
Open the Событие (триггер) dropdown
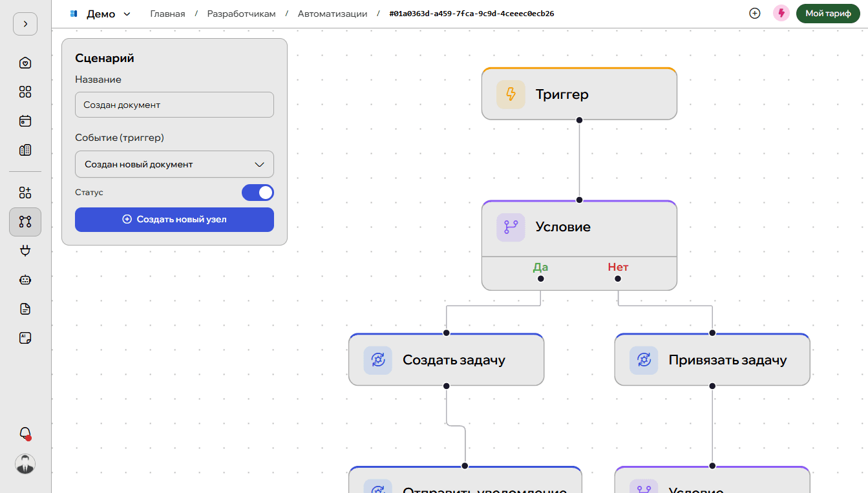tap(175, 164)
